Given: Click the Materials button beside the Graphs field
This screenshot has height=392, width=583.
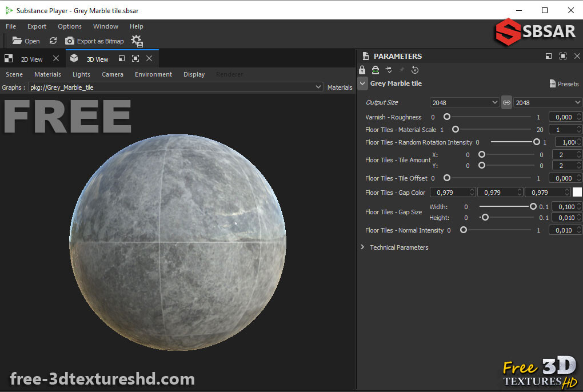Looking at the screenshot, I should (x=340, y=87).
